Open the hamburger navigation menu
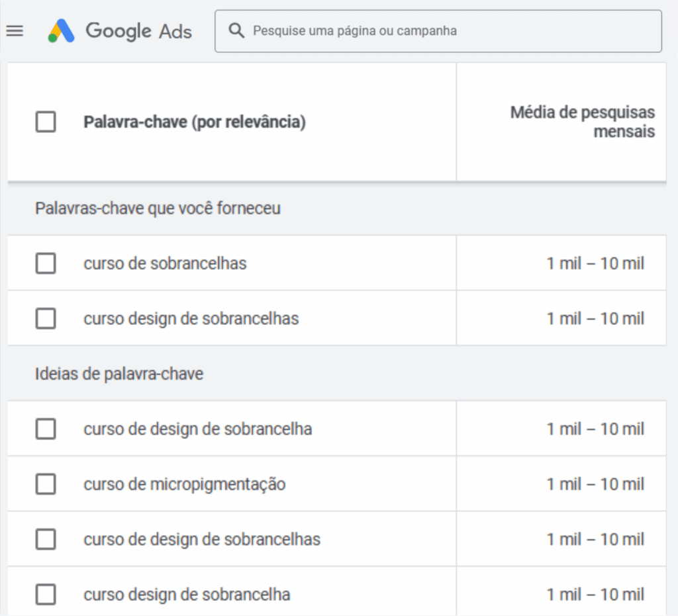 [x=15, y=31]
